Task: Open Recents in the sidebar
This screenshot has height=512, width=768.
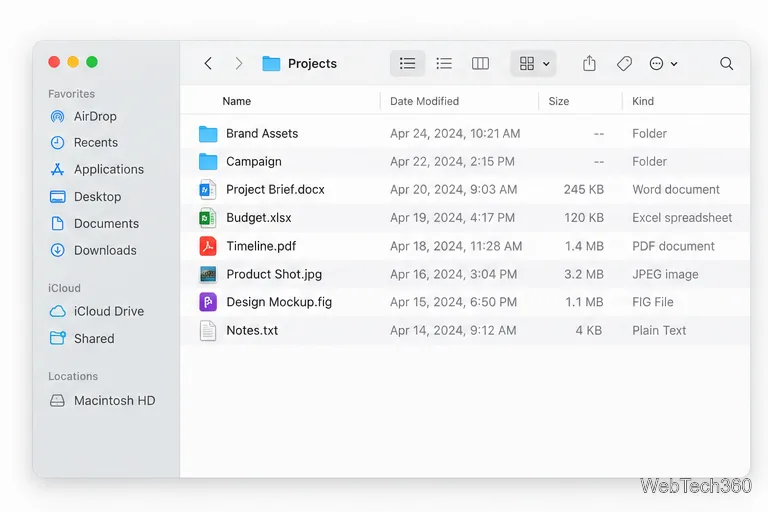Action: coord(84,143)
